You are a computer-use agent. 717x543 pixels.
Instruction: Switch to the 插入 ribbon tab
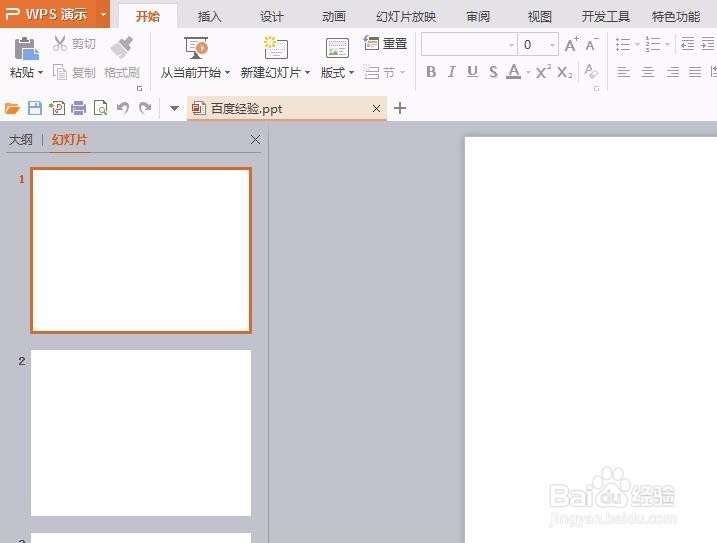[209, 16]
